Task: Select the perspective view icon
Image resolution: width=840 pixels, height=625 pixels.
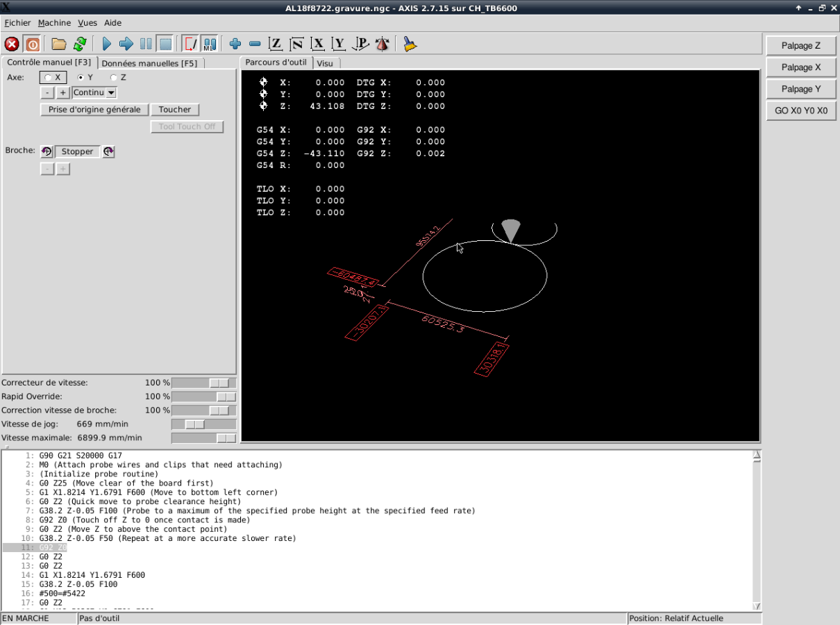Action: [x=360, y=44]
